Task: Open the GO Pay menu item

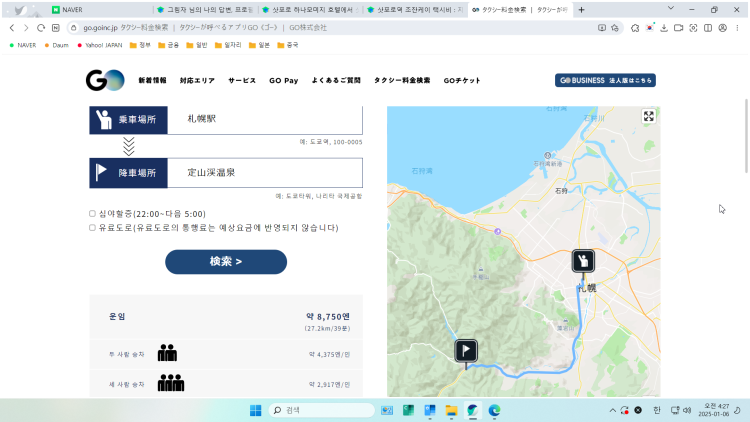Action: pos(284,80)
